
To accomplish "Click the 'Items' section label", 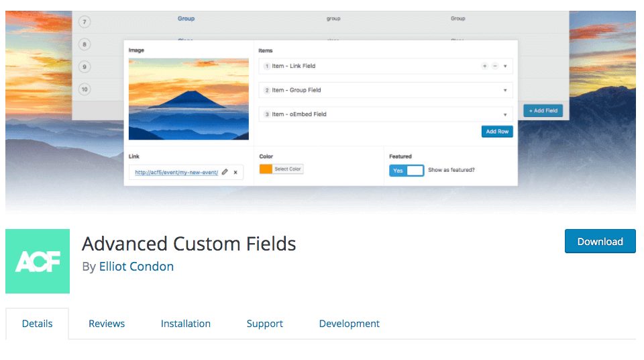I will point(266,50).
